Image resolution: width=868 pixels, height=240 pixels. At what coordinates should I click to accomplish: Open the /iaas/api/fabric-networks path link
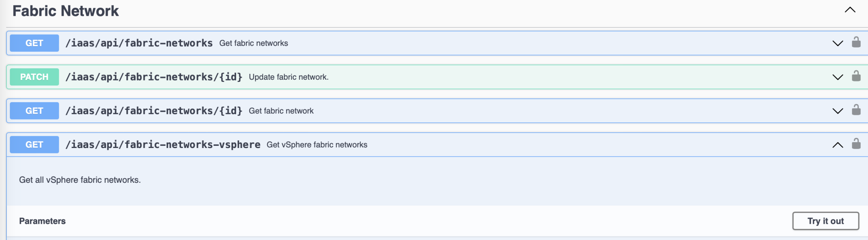tap(139, 43)
